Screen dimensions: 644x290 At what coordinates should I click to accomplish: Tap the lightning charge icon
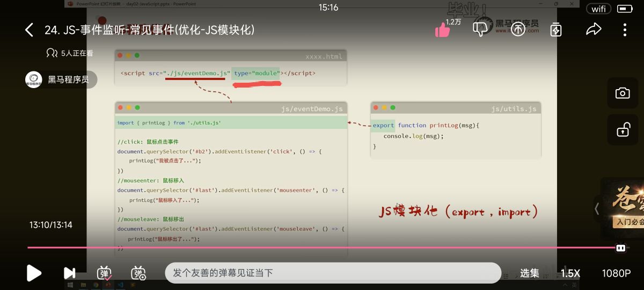coord(556,30)
